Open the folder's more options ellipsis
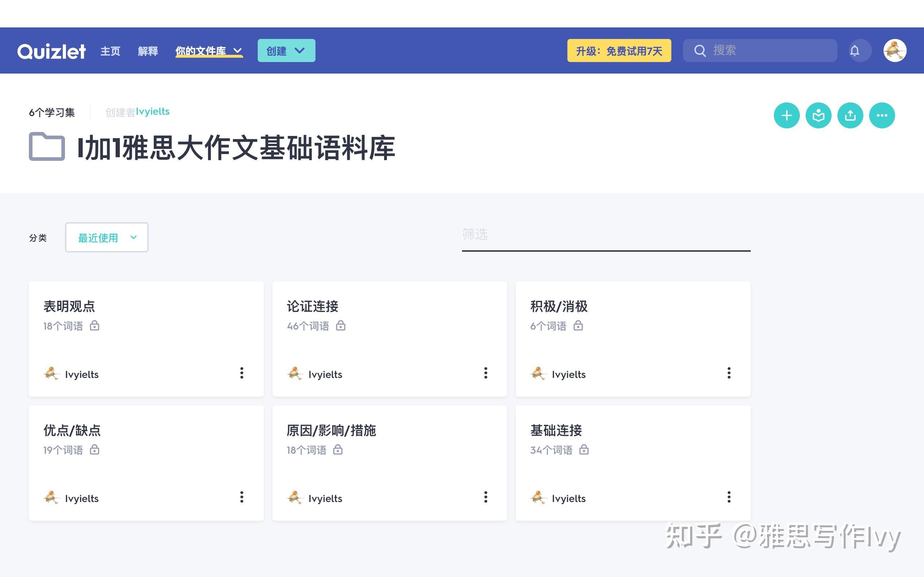Screen dimensions: 924x577 (882, 116)
